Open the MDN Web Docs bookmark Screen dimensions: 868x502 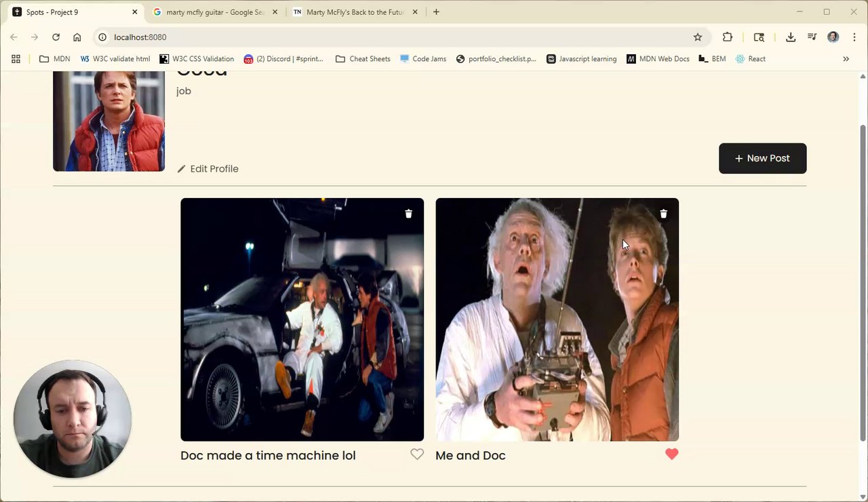coord(658,59)
